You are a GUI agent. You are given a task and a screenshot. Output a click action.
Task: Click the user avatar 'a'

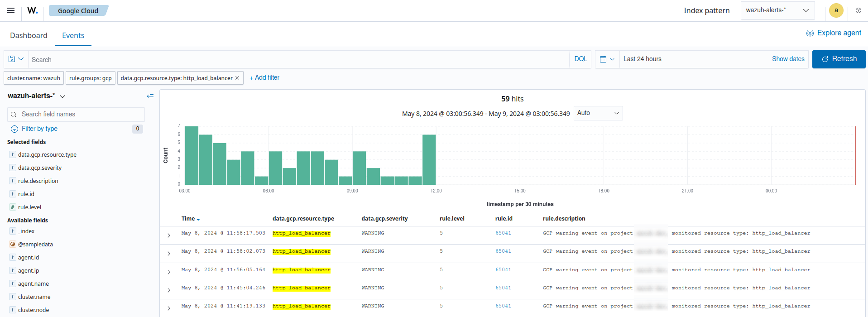point(836,10)
